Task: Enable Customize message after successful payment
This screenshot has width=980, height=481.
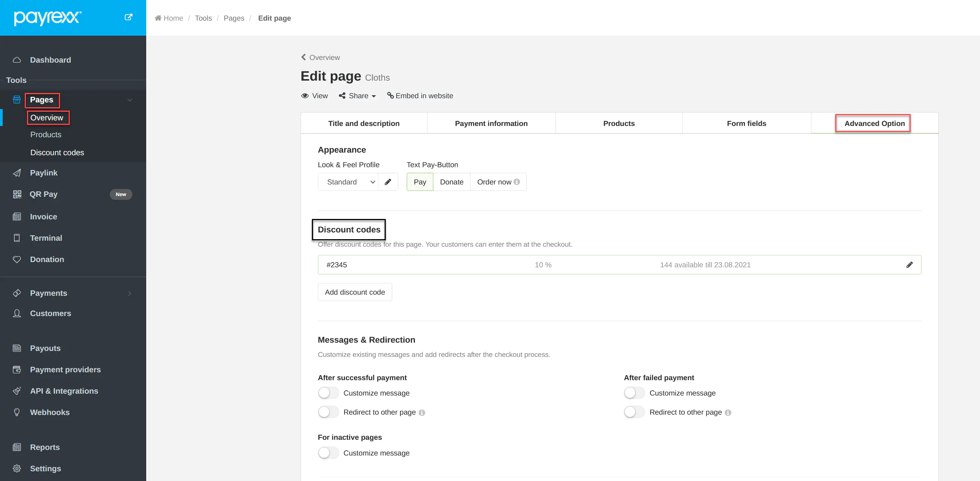Action: (328, 393)
